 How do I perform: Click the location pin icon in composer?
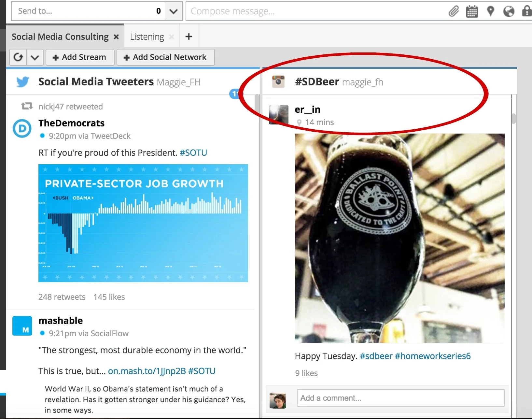[x=490, y=11]
